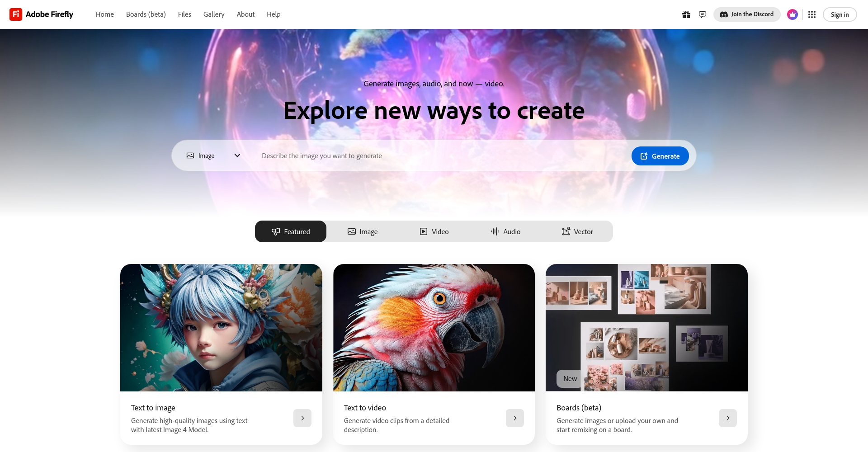Open the gift box icon in header
This screenshot has width=868, height=452.
686,14
